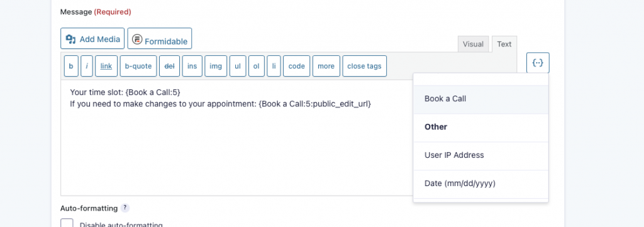Open the shortcode list braces icon

[x=538, y=63]
